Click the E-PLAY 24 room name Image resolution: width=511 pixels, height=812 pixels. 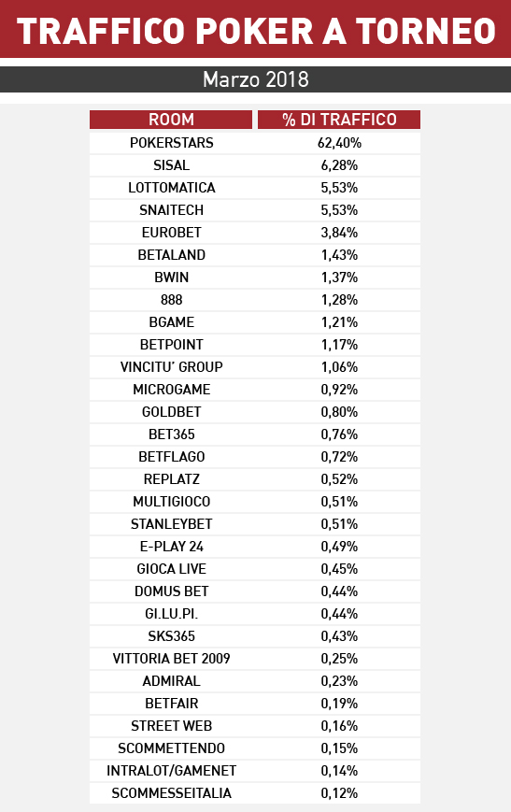(171, 547)
